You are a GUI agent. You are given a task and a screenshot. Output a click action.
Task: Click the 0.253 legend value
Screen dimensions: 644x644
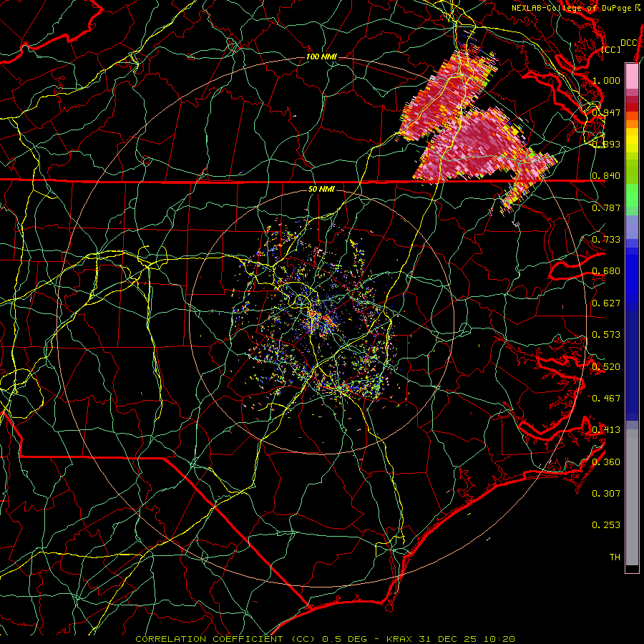[606, 525]
